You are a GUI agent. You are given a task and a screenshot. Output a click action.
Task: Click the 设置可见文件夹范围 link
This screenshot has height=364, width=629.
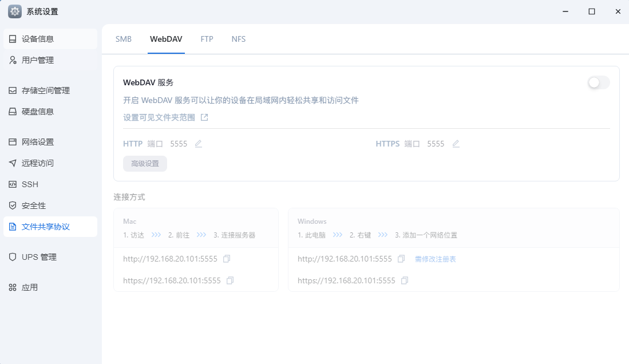click(x=159, y=117)
